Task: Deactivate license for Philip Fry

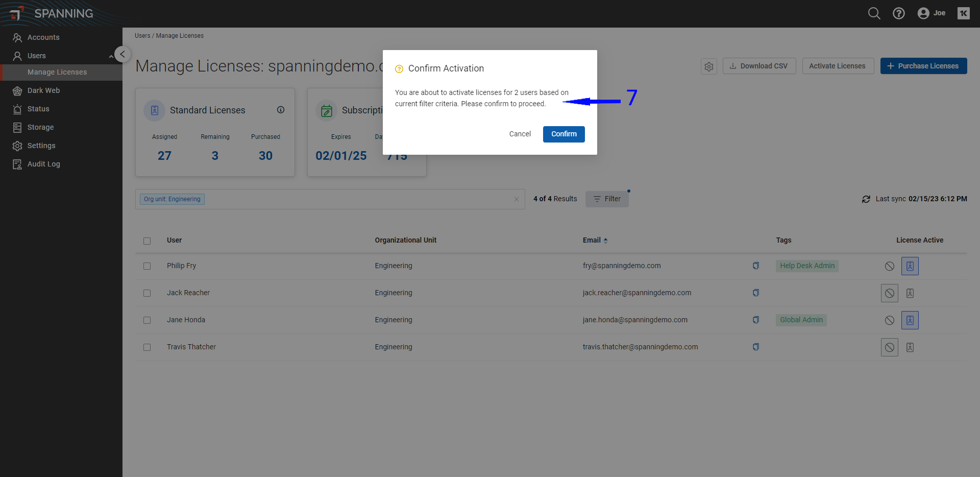Action: [x=890, y=266]
